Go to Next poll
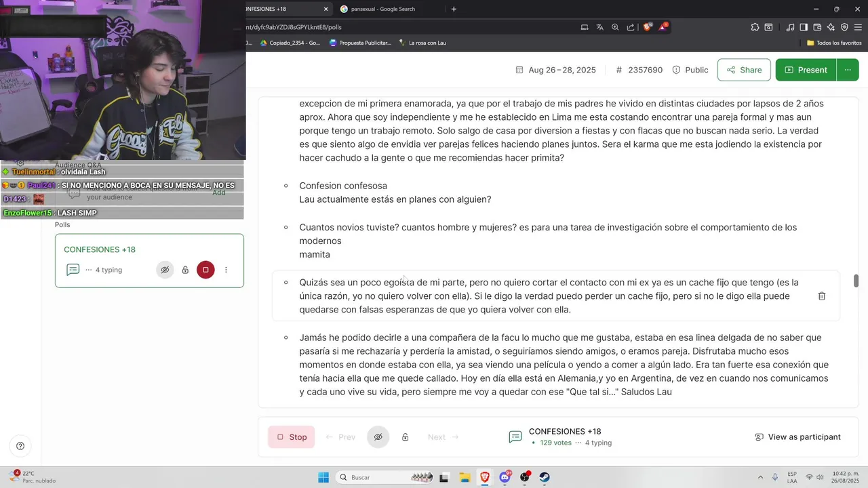868x488 pixels. pos(443,437)
